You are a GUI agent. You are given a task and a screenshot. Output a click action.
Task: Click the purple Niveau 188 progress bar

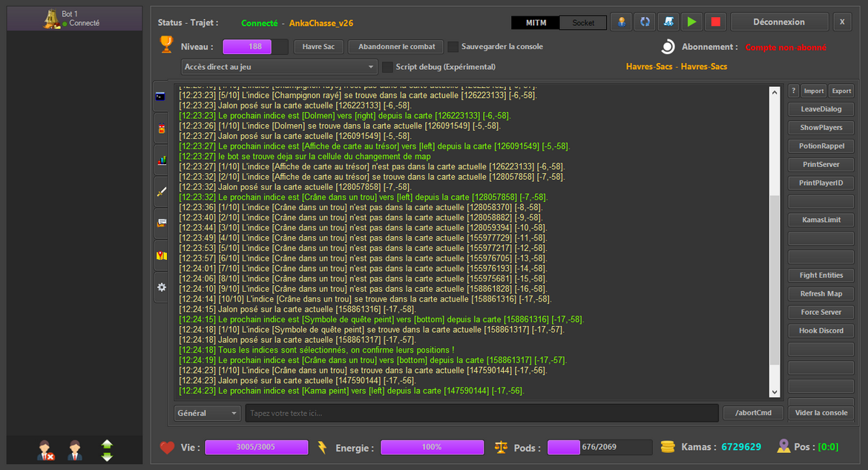255,47
